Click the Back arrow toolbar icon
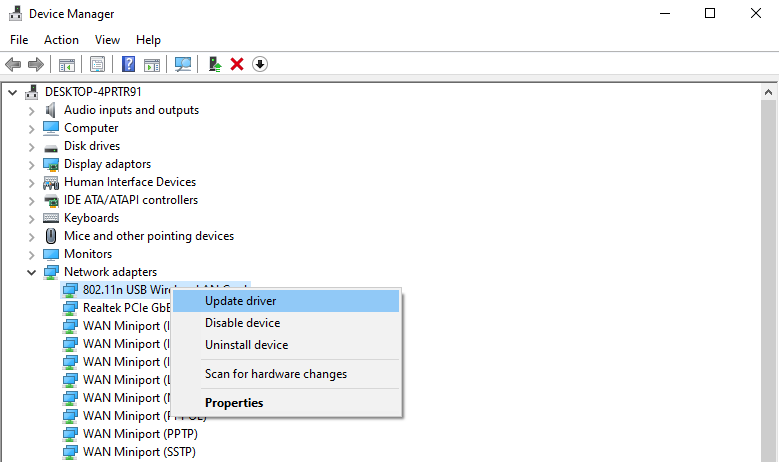This screenshot has height=462, width=779. pyautogui.click(x=13, y=64)
